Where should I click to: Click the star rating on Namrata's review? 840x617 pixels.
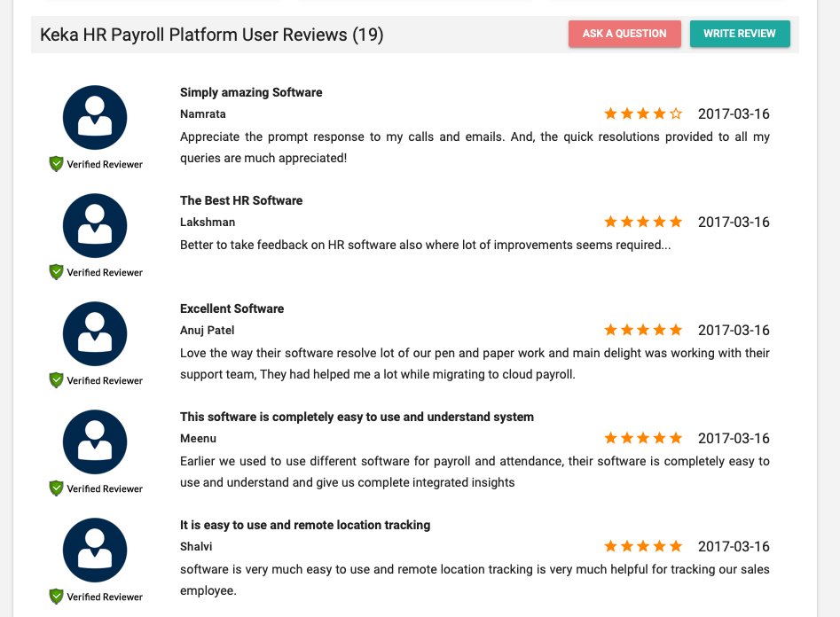pos(643,113)
